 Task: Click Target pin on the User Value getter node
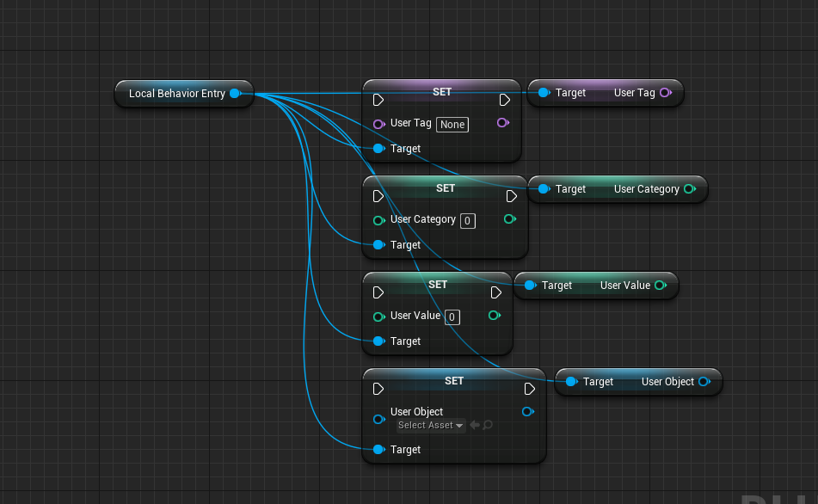coord(530,286)
